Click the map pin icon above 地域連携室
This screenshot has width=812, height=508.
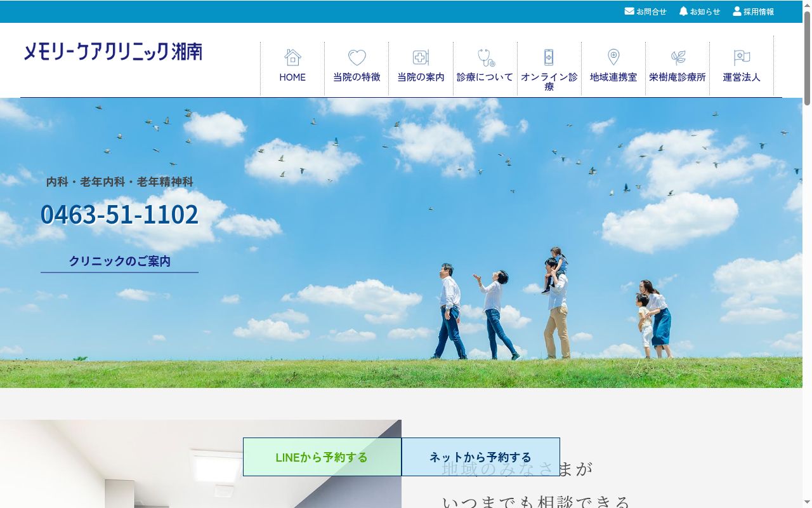[x=613, y=57]
